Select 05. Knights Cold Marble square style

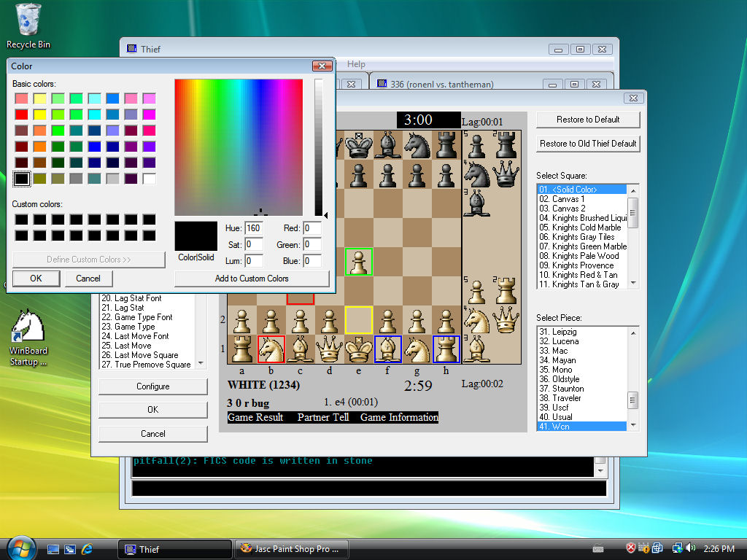pyautogui.click(x=582, y=227)
